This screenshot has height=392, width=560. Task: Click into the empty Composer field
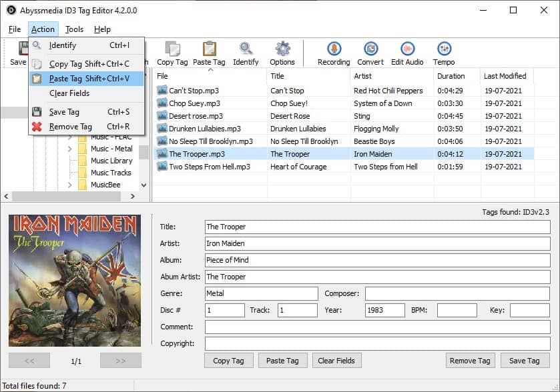point(457,293)
